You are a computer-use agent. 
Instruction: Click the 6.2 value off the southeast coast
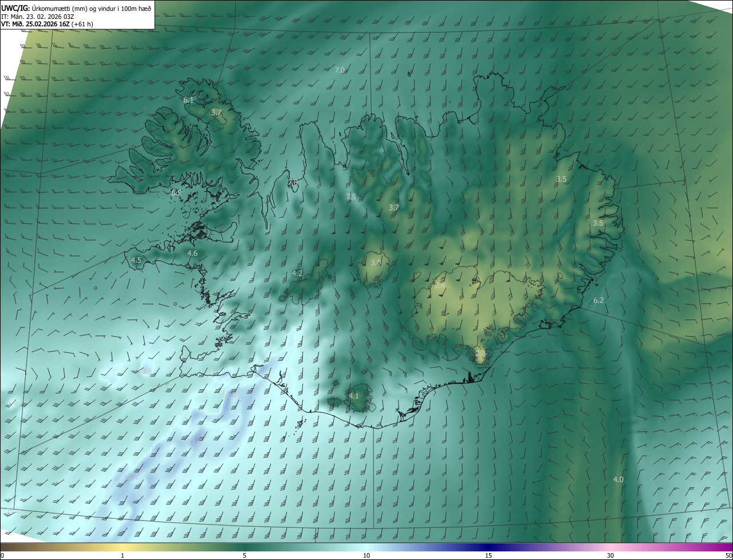pyautogui.click(x=598, y=300)
